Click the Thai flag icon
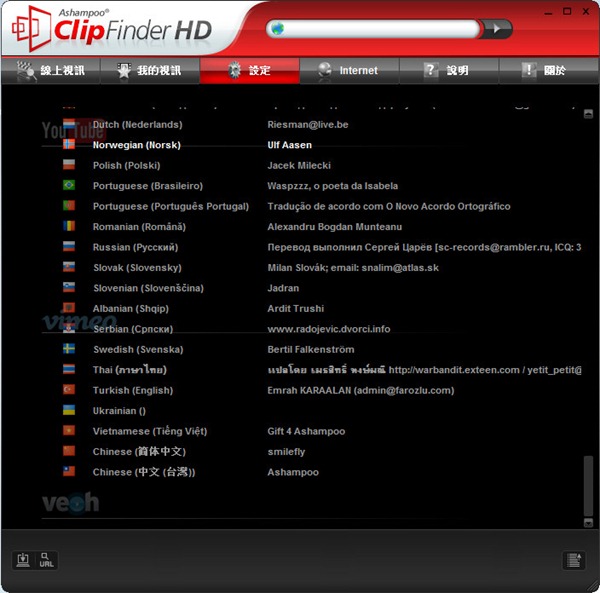The width and height of the screenshot is (600, 593). tap(69, 369)
